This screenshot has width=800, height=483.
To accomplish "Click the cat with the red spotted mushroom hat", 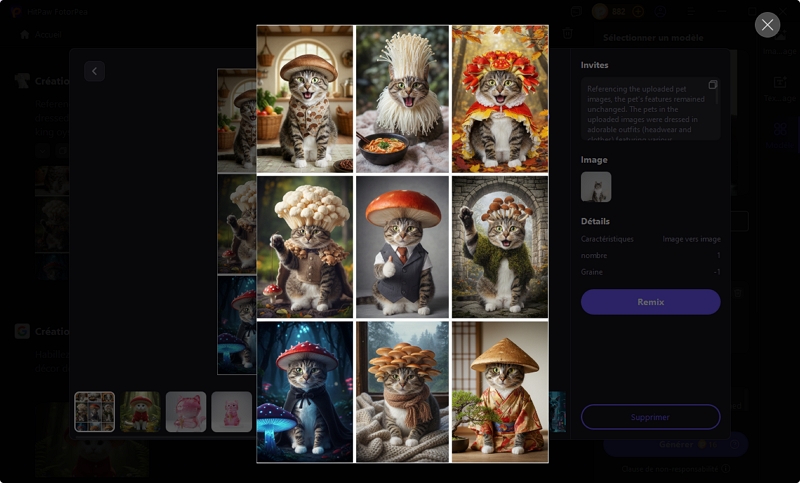I will pyautogui.click(x=305, y=392).
